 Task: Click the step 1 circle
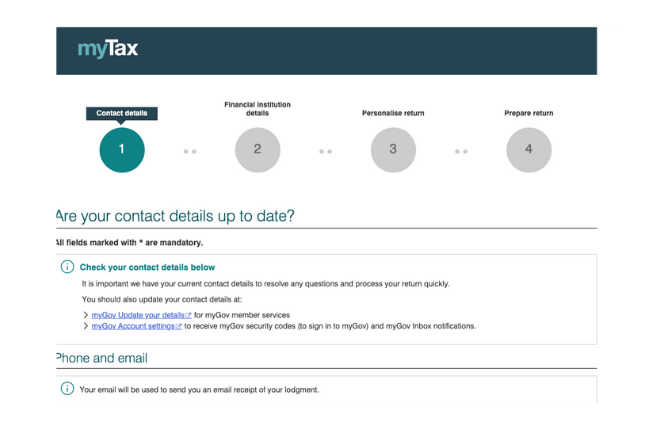[122, 150]
